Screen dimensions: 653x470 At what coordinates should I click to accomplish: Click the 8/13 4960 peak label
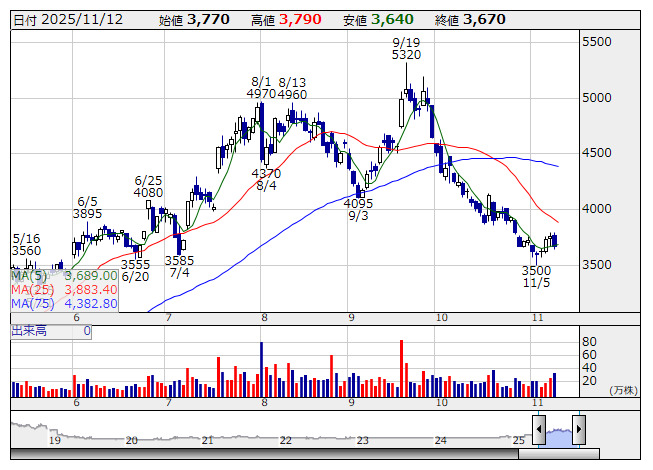coord(292,88)
